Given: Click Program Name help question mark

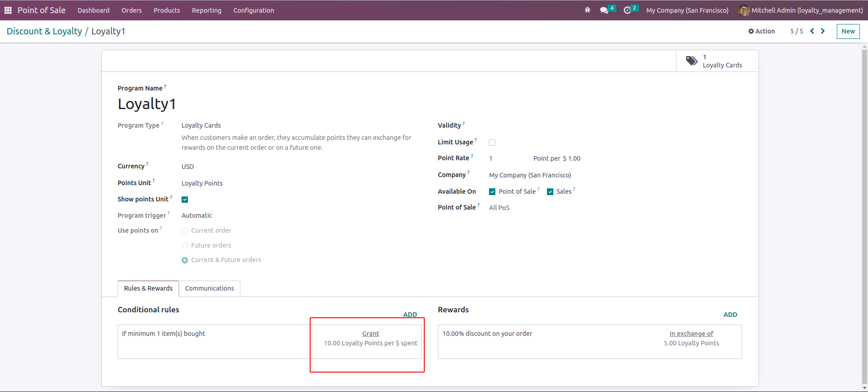Looking at the screenshot, I should [x=165, y=86].
